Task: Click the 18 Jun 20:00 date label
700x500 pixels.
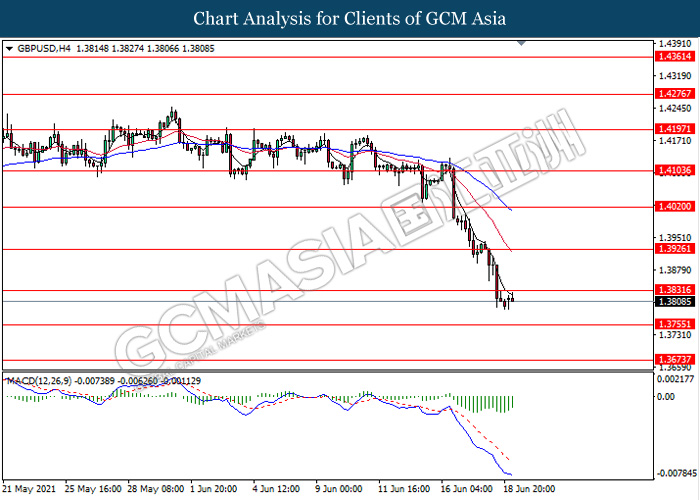Action: click(x=529, y=489)
